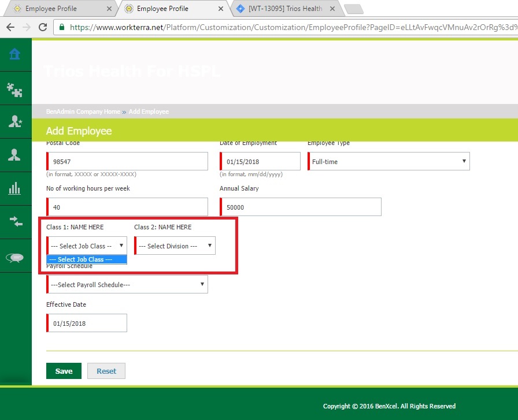Open the single user icon in sidebar

coord(14,155)
